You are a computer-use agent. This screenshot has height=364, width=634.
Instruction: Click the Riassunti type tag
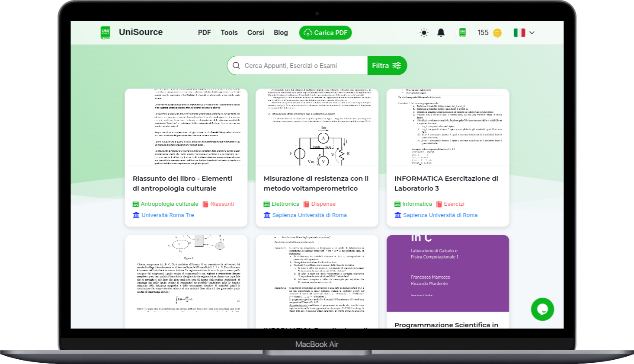click(222, 204)
